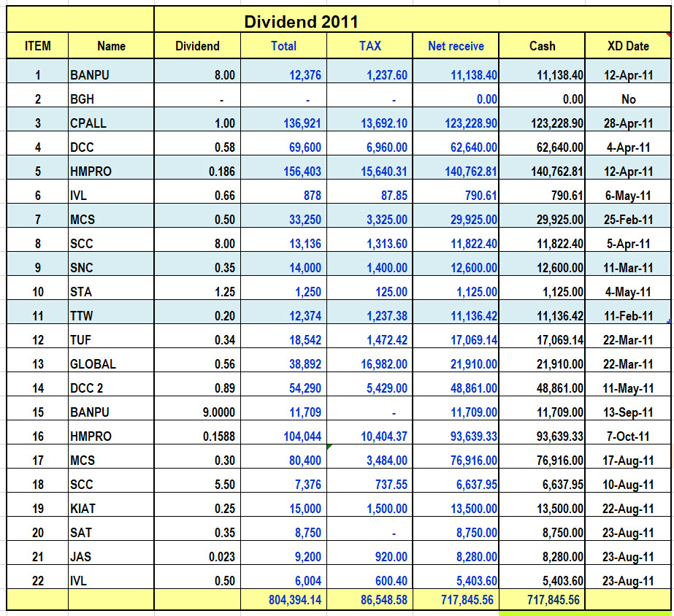Select ITEM cell number 13

click(x=37, y=360)
